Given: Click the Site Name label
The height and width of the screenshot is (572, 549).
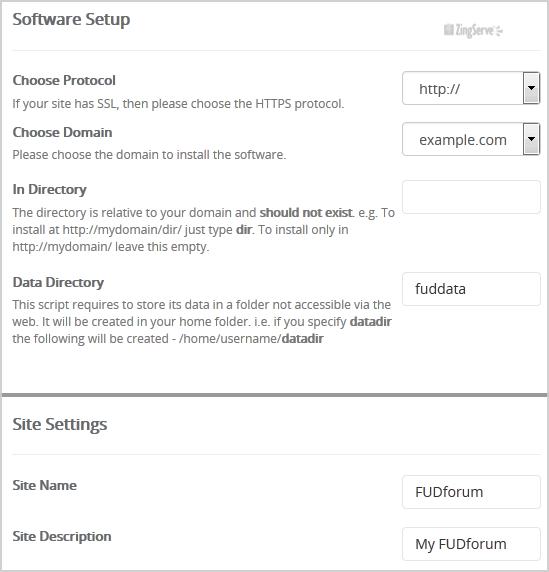Looking at the screenshot, I should click(x=45, y=485).
